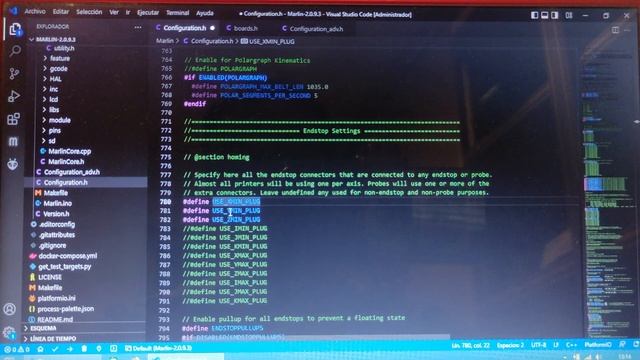Open the Extensions view
The image size is (640, 360).
(x=13, y=119)
